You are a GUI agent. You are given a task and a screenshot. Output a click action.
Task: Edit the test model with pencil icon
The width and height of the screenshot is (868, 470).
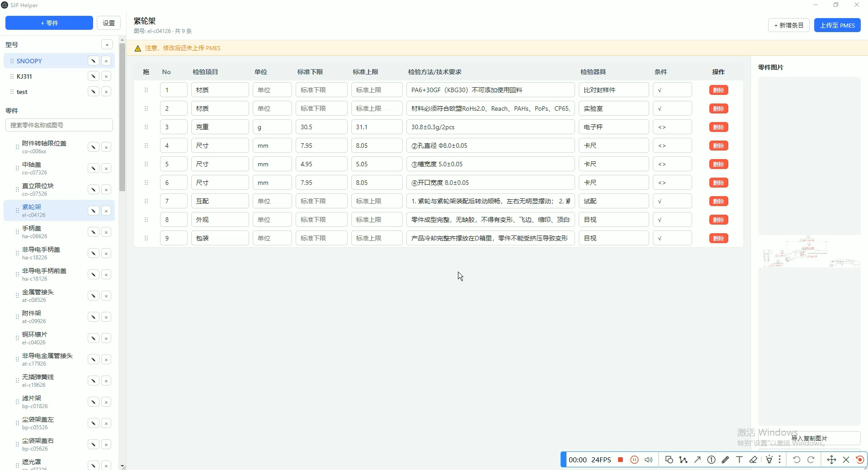[x=94, y=92]
